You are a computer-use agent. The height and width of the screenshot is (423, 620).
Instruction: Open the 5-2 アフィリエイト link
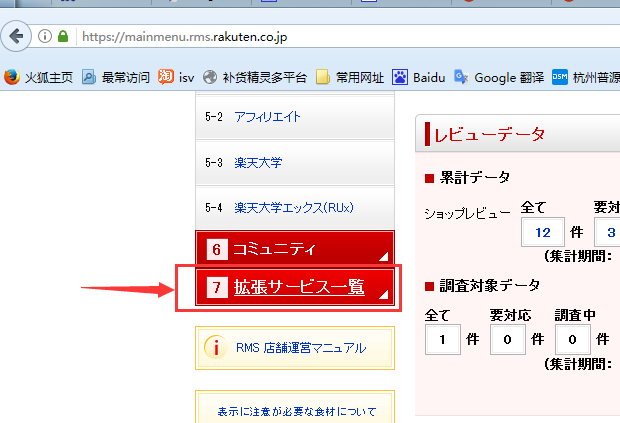pyautogui.click(x=267, y=117)
